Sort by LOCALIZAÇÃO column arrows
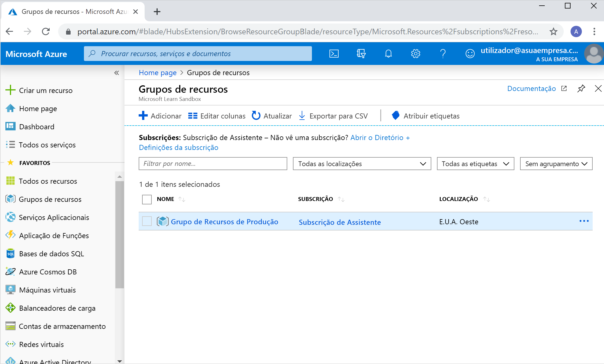The height and width of the screenshot is (364, 604). click(487, 199)
